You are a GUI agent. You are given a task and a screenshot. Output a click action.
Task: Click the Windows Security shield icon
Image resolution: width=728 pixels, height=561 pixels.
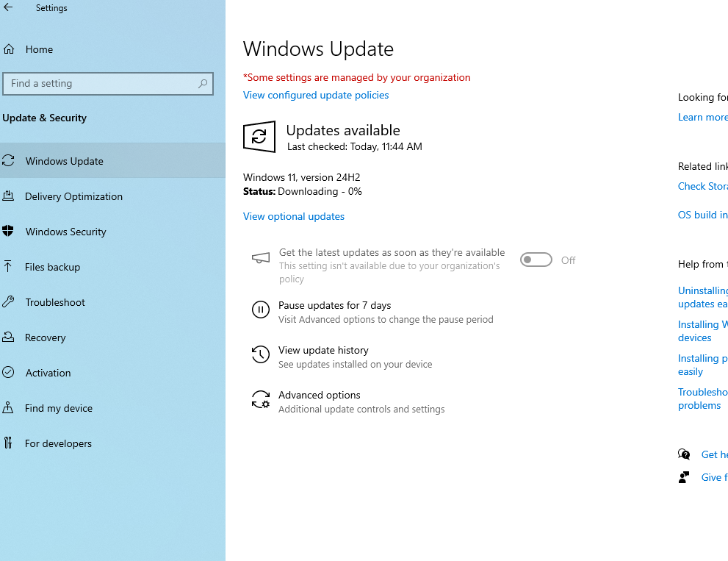[8, 231]
